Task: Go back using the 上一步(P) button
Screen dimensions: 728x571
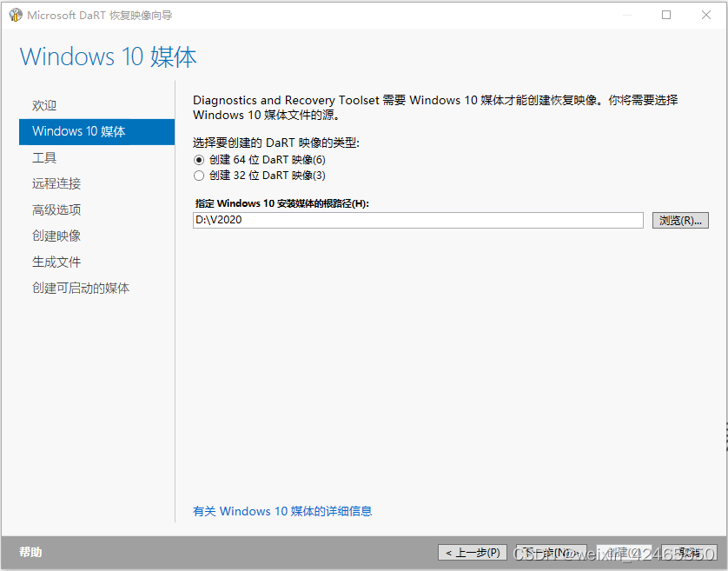Action: click(x=472, y=552)
